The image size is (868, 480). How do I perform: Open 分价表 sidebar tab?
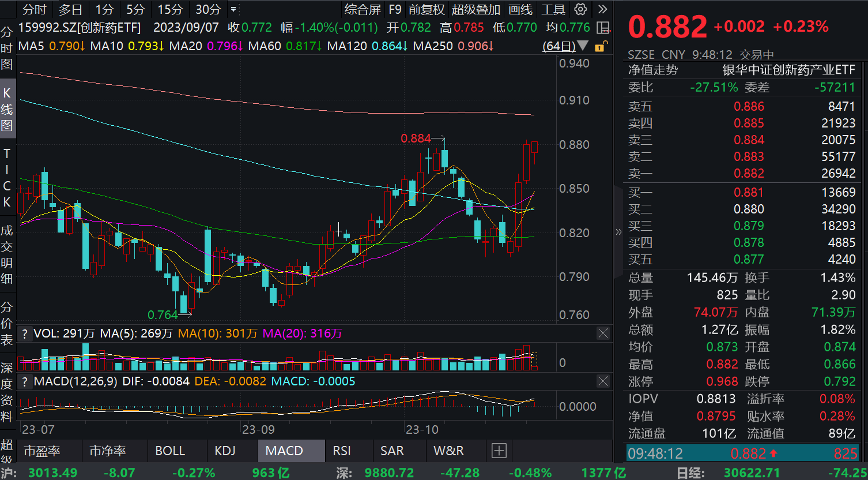click(x=7, y=323)
